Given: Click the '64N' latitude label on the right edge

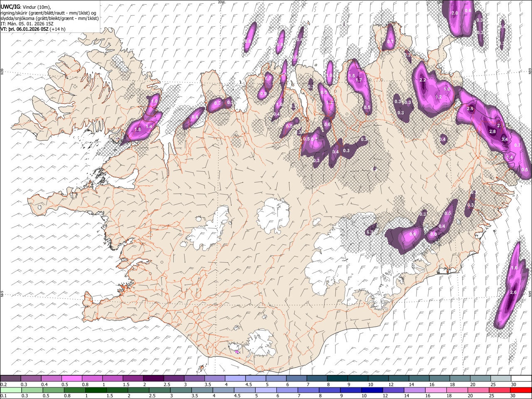Looking at the screenshot, I should point(530,293).
